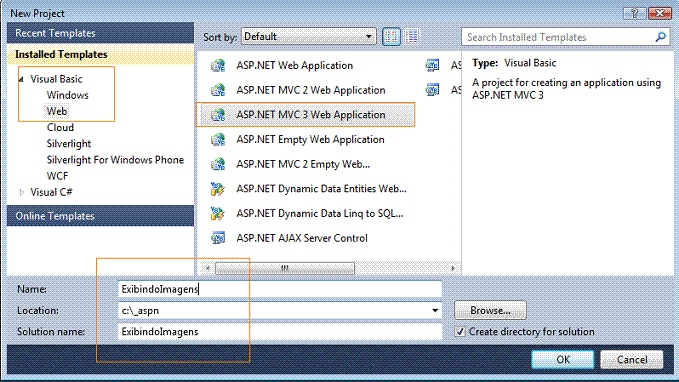Click the template list horizontal scrollbar thumb
Image resolution: width=679 pixels, height=382 pixels.
[285, 269]
